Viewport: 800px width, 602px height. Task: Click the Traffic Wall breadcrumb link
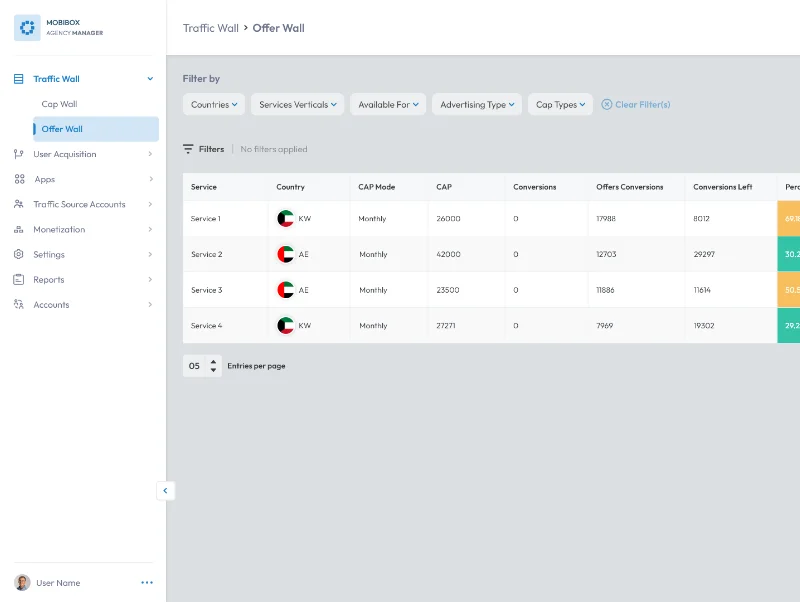211,28
